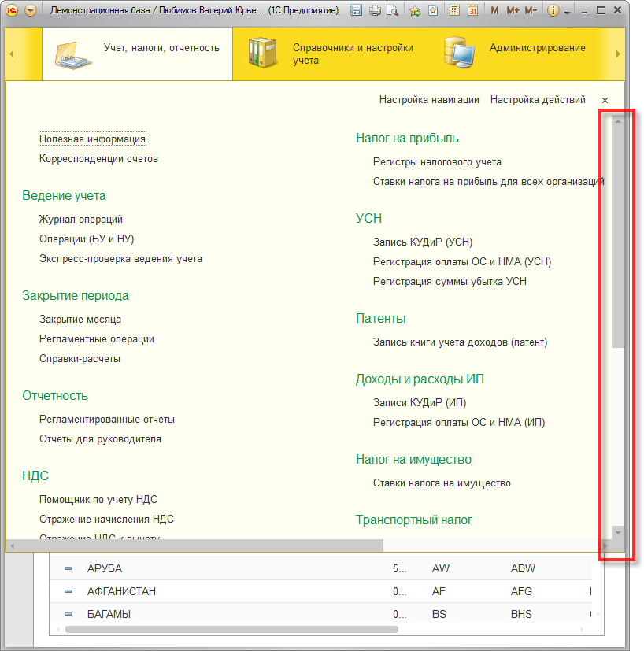Screen dimensions: 644x651
Task: Open Ставки налога на прибыль для всех организаций
Action: pyautogui.click(x=488, y=181)
